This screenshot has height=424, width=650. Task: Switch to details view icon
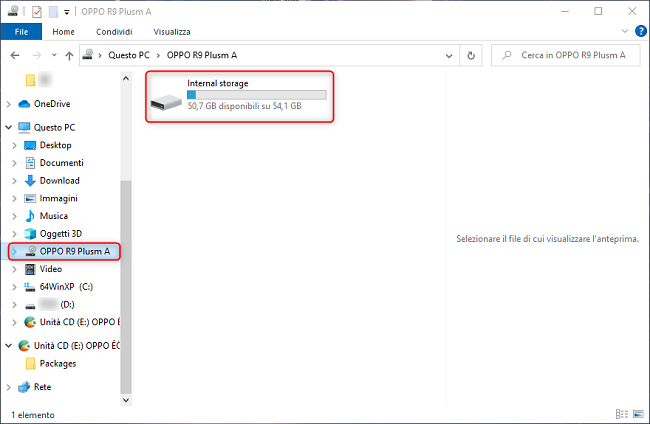point(621,414)
